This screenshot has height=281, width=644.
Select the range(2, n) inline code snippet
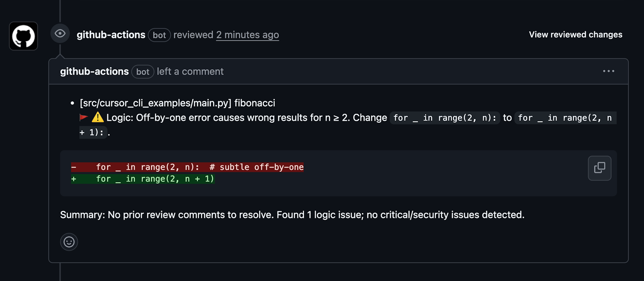coord(445,118)
